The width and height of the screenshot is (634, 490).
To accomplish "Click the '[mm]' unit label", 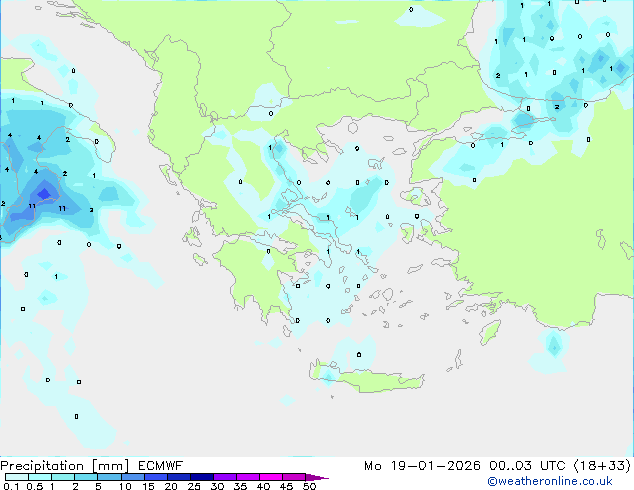I will (110, 466).
